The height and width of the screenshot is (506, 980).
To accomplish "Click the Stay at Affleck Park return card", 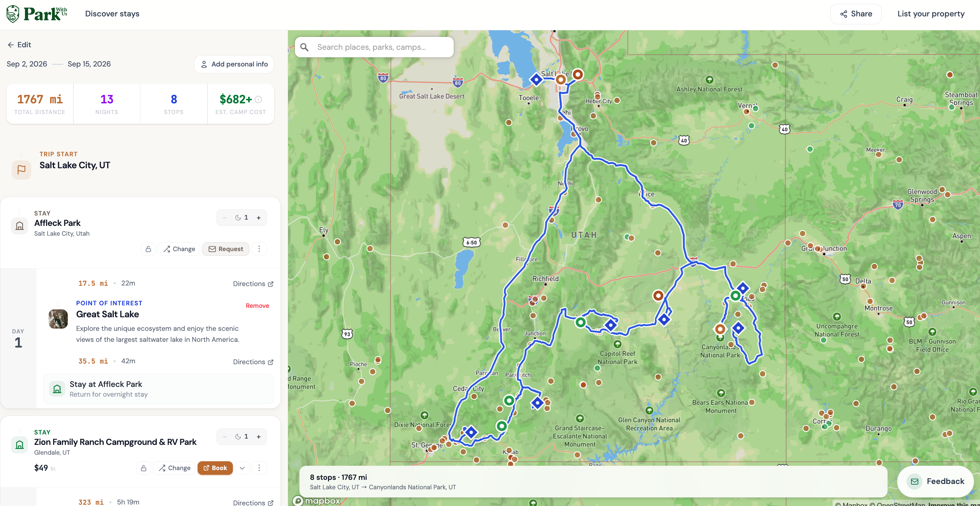I will (158, 389).
